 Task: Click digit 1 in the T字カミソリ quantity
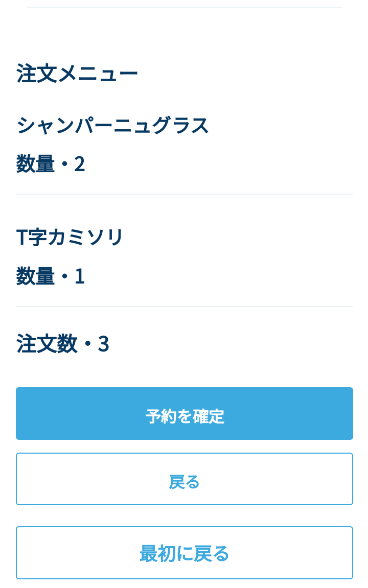[x=80, y=277]
